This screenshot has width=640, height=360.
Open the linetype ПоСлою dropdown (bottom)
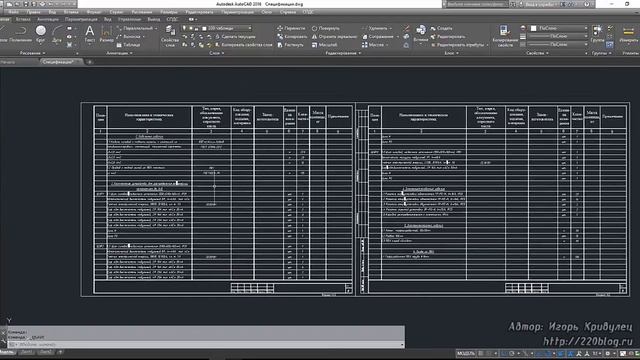click(x=558, y=44)
